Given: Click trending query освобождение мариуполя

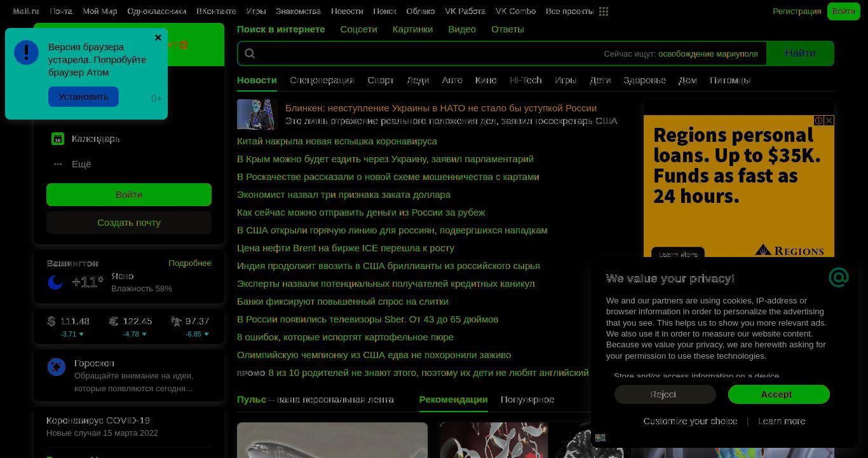Looking at the screenshot, I should coord(708,54).
